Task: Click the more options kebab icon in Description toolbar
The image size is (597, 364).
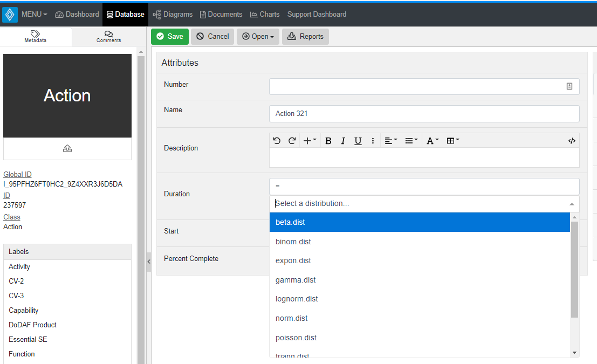Action: click(373, 141)
